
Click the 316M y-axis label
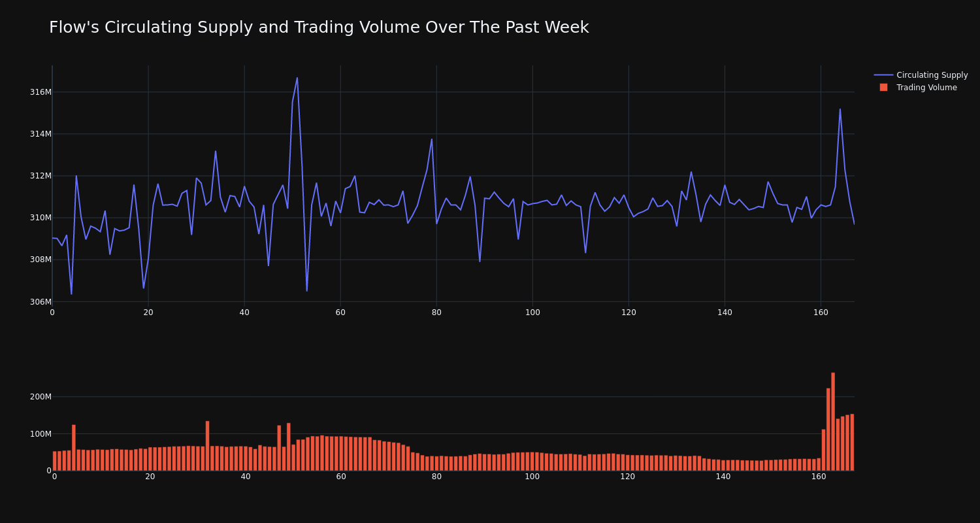click(x=41, y=92)
